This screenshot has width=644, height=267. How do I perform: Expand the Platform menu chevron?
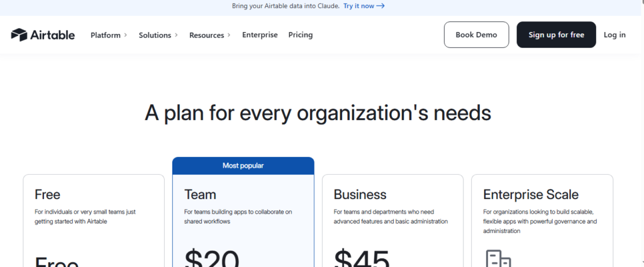pyautogui.click(x=126, y=35)
